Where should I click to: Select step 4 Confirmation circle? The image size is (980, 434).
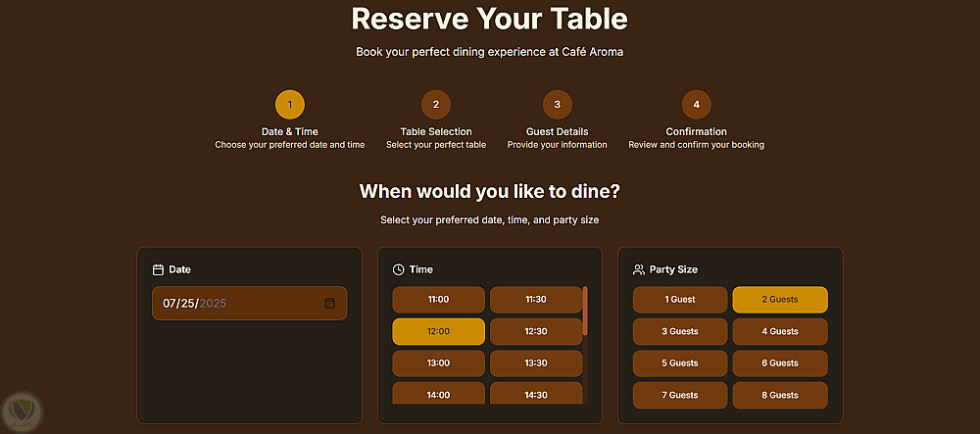point(696,104)
